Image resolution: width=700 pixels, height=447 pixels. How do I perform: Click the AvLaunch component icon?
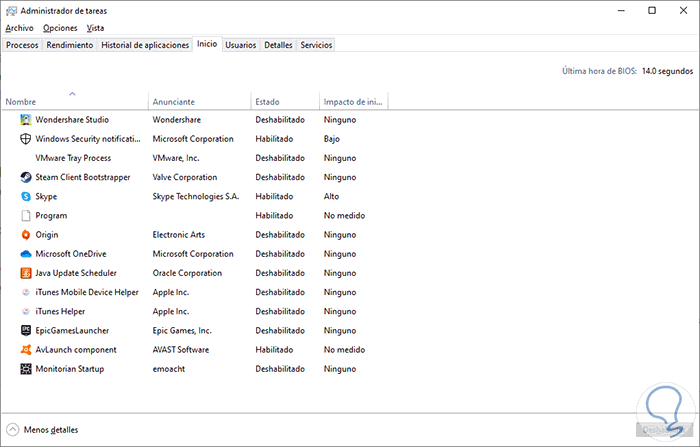(x=26, y=350)
